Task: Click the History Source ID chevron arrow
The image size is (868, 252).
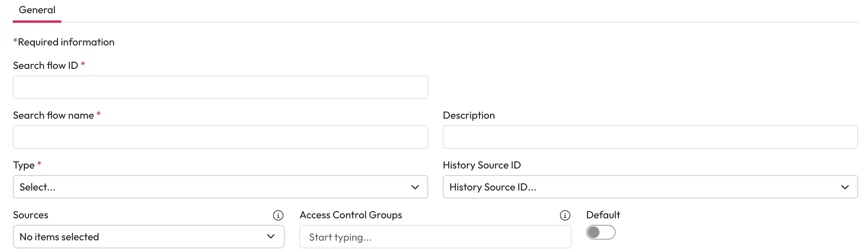Action: coord(845,187)
